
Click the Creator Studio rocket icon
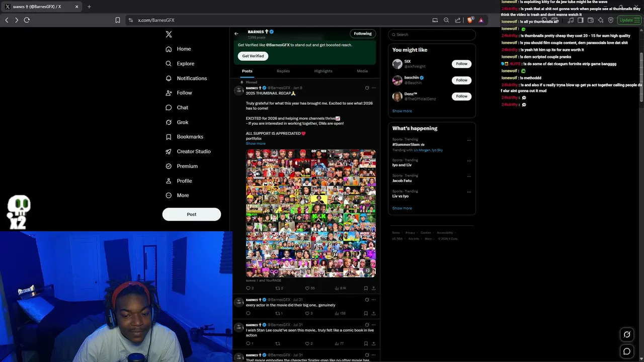click(x=169, y=151)
